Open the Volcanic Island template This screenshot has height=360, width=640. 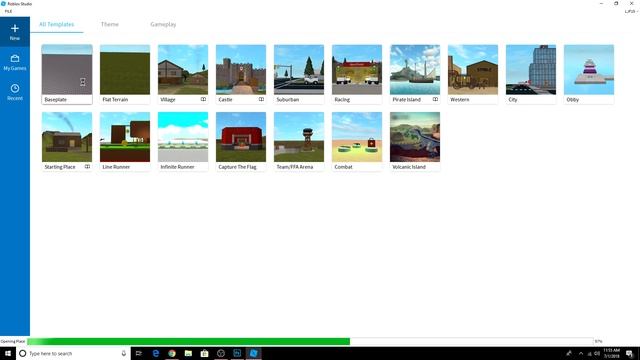[x=415, y=142]
